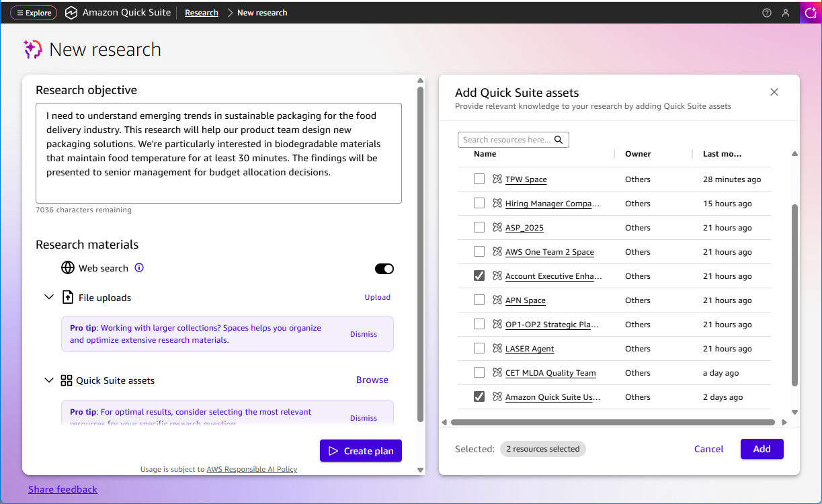Close the Add Quick Suite assets panel
Viewport: 822px width, 504px height.
(774, 92)
